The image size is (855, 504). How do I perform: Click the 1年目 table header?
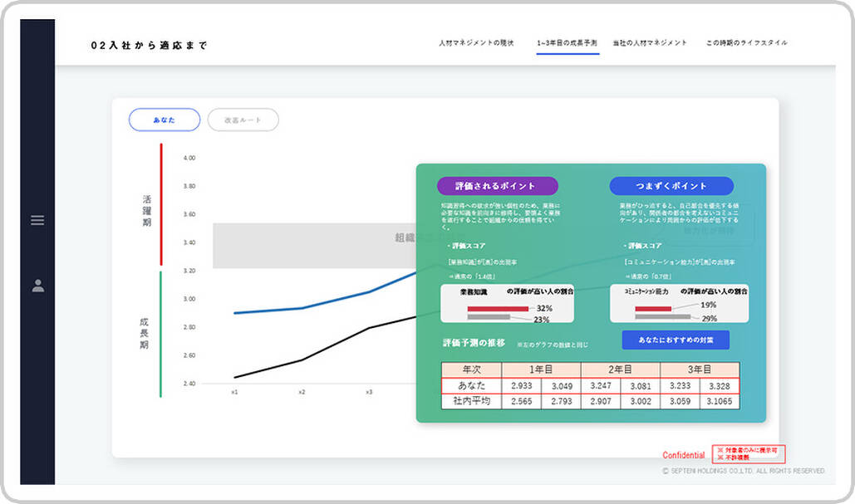tap(541, 369)
